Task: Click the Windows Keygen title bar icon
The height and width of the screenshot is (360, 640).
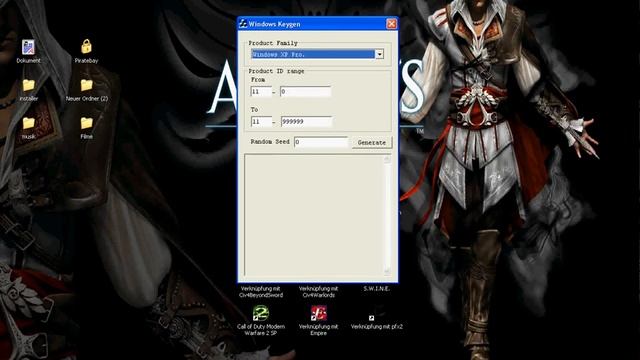Action: (x=243, y=24)
